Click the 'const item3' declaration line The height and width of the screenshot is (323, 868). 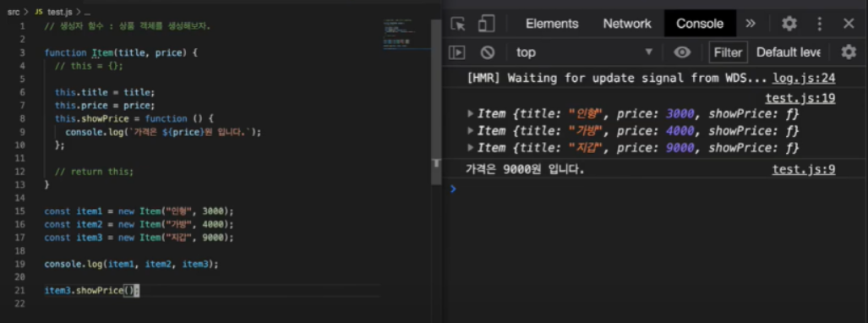[139, 238]
